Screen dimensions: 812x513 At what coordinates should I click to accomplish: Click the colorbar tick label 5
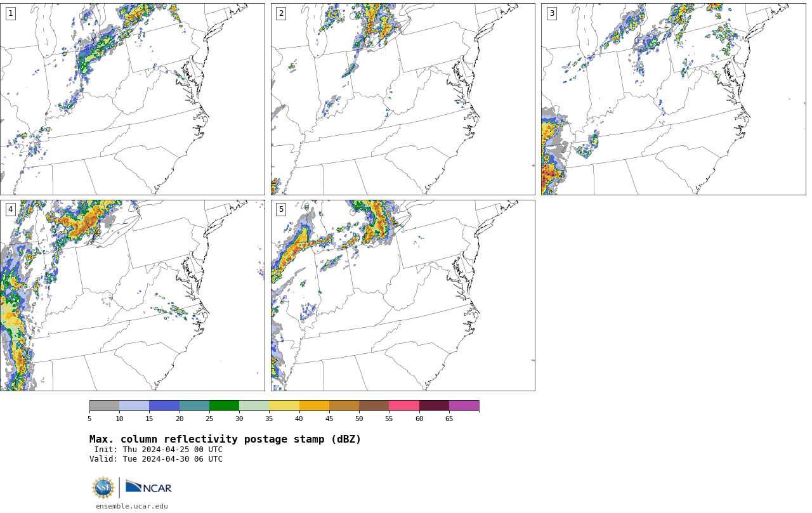pyautogui.click(x=89, y=419)
